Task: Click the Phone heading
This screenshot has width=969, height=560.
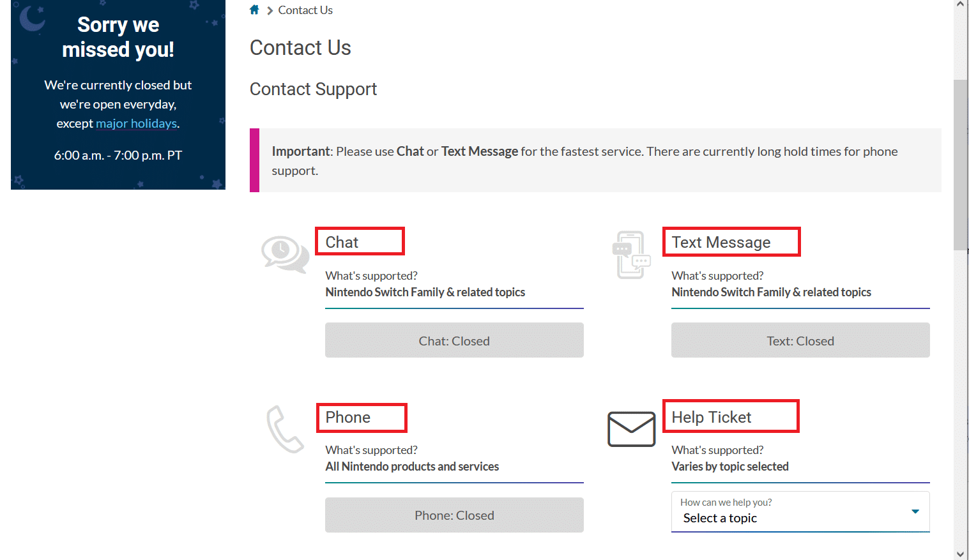Action: 347,417
